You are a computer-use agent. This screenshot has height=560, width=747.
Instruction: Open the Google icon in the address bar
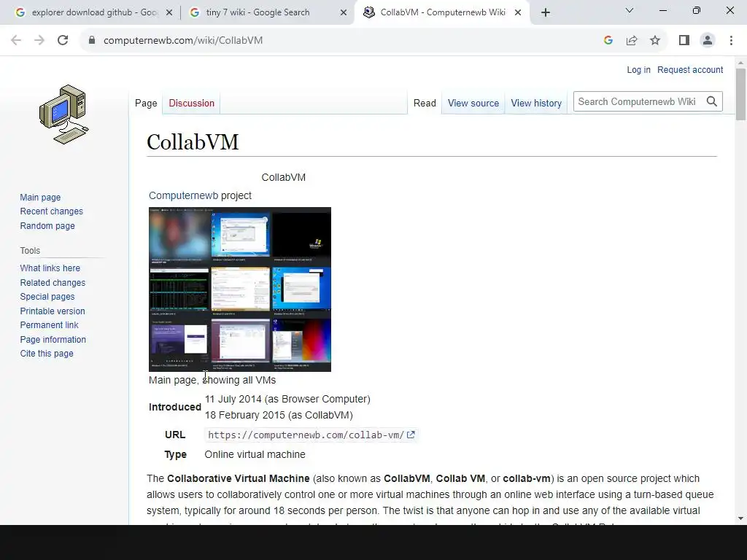(x=608, y=41)
